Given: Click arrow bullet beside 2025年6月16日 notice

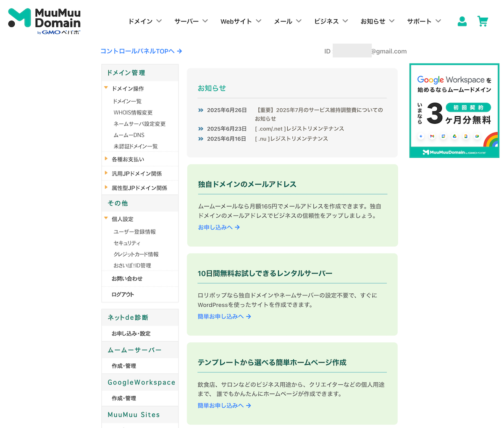Looking at the screenshot, I should click(x=201, y=139).
